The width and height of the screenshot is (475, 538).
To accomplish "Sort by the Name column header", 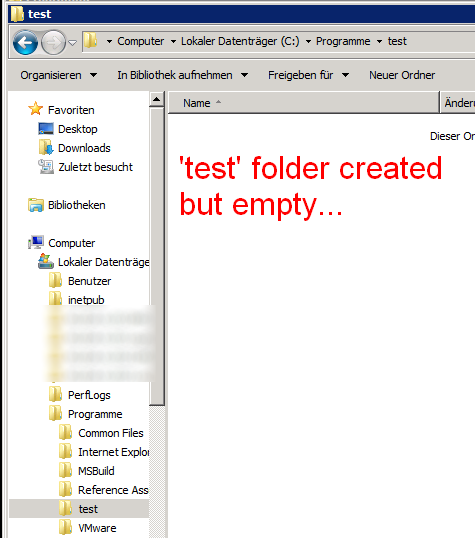I will (x=304, y=103).
